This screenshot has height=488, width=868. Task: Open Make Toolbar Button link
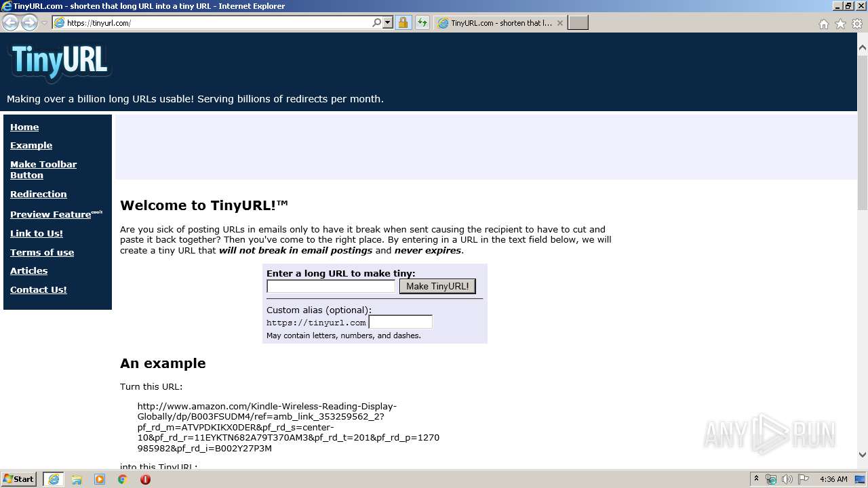coord(43,169)
